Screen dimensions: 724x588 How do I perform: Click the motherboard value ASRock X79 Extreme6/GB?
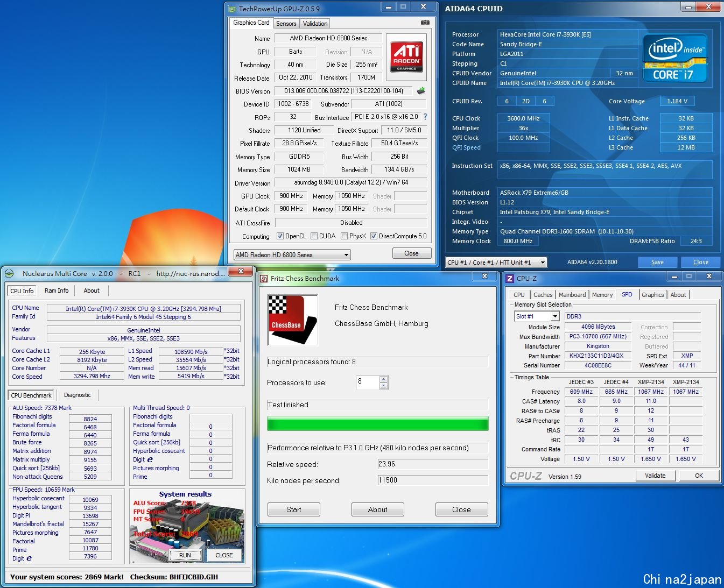coord(606,193)
